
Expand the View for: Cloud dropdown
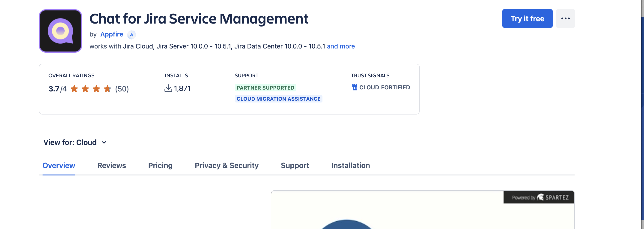[x=75, y=142]
